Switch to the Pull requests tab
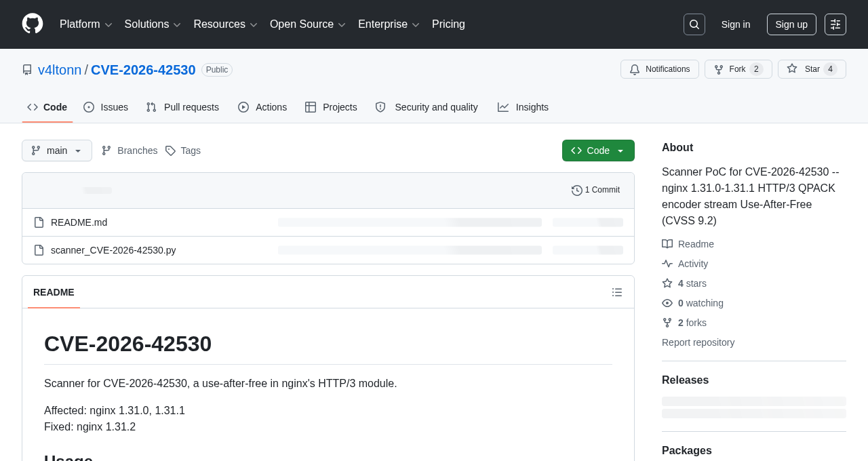868x461 pixels. point(182,107)
